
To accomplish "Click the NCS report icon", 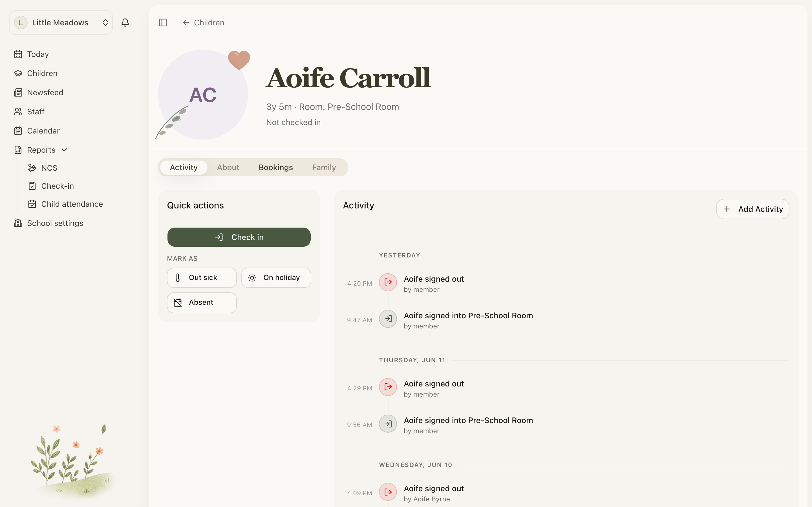I will 32,168.
